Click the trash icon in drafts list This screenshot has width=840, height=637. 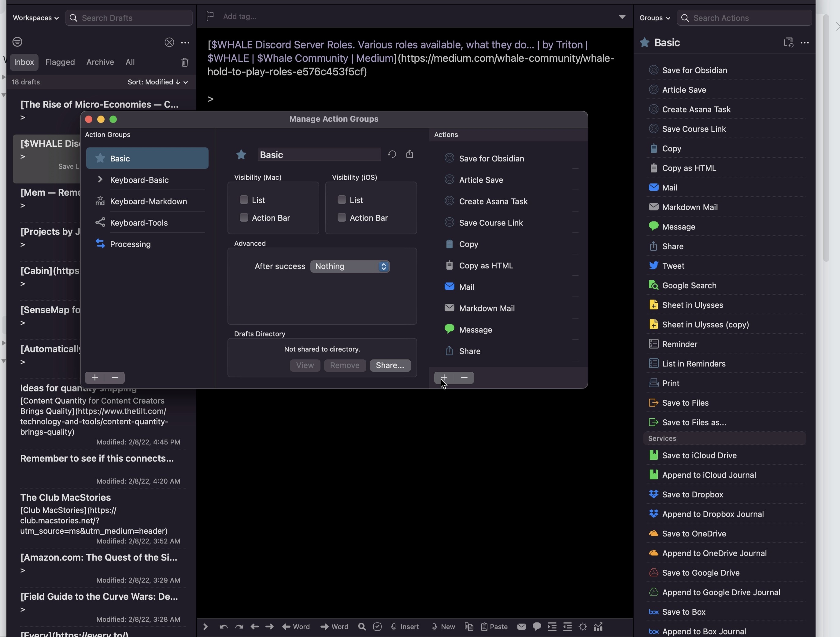185,62
